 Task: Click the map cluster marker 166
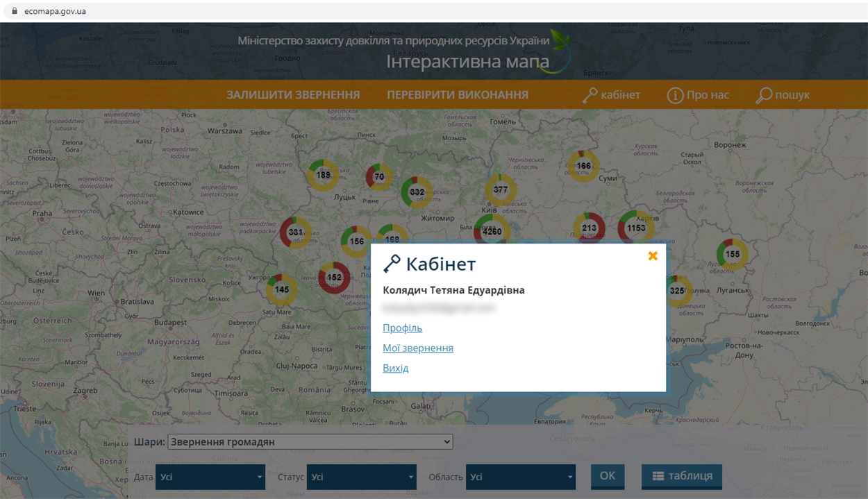(583, 166)
